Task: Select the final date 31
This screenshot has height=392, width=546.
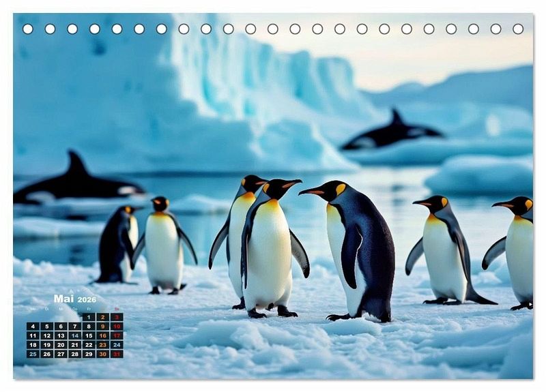Action: [117, 354]
